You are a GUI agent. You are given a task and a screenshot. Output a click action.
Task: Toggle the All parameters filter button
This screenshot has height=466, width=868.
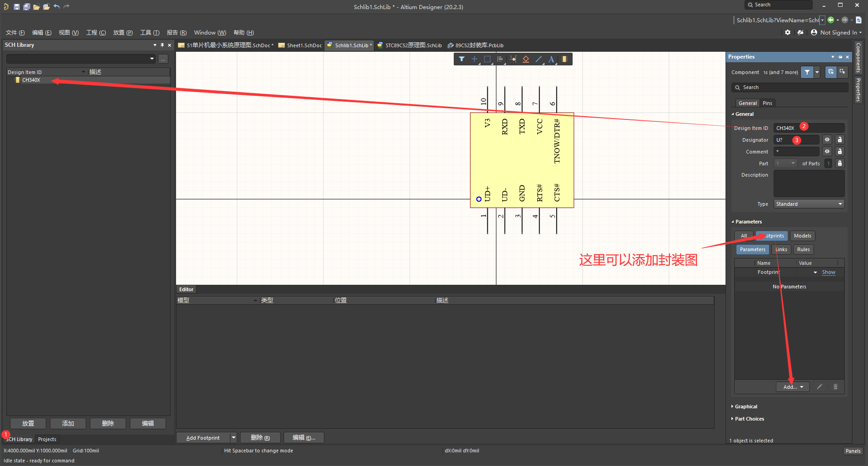click(x=744, y=236)
